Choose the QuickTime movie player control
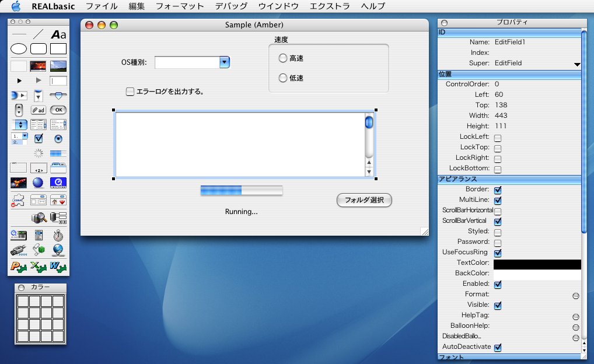This screenshot has width=594, height=364. point(58,183)
